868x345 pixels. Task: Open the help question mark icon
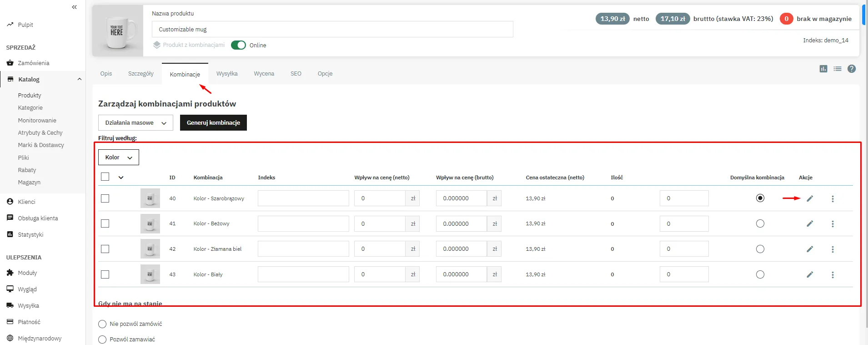852,69
